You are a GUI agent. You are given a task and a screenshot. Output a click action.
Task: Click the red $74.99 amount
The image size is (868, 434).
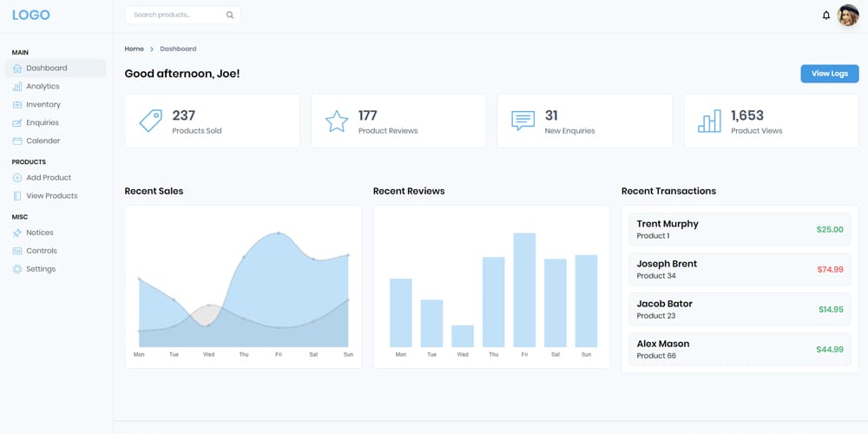click(830, 269)
